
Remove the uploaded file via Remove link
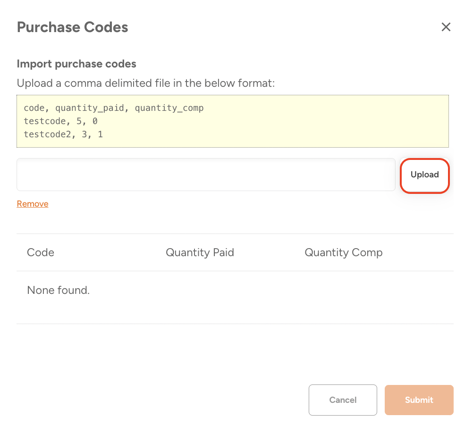point(32,204)
